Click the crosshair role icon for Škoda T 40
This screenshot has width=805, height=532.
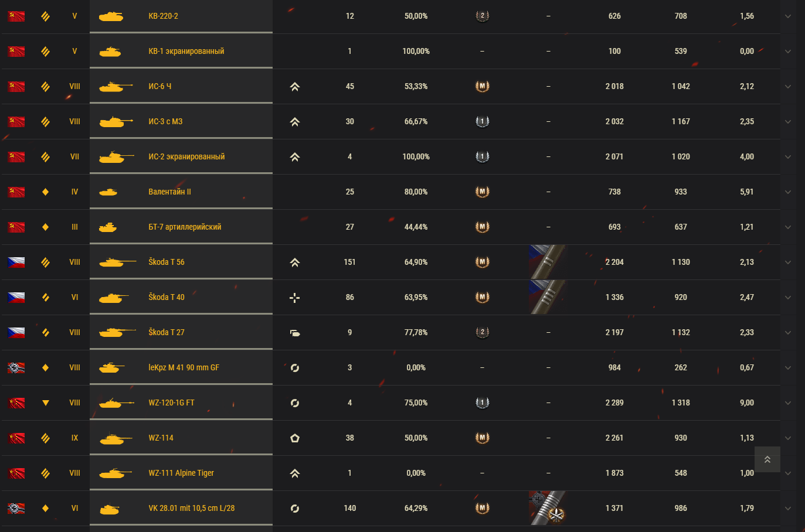coord(295,298)
